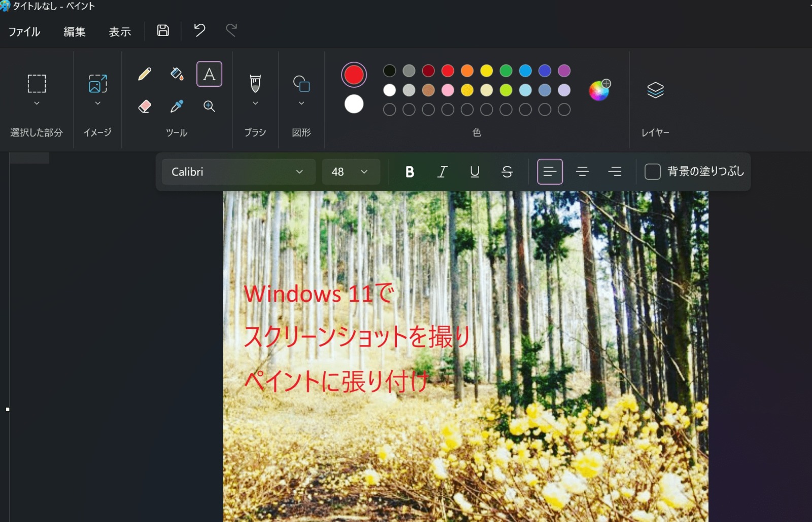Open the Layers panel
Viewport: 812px width, 522px height.
click(x=655, y=90)
